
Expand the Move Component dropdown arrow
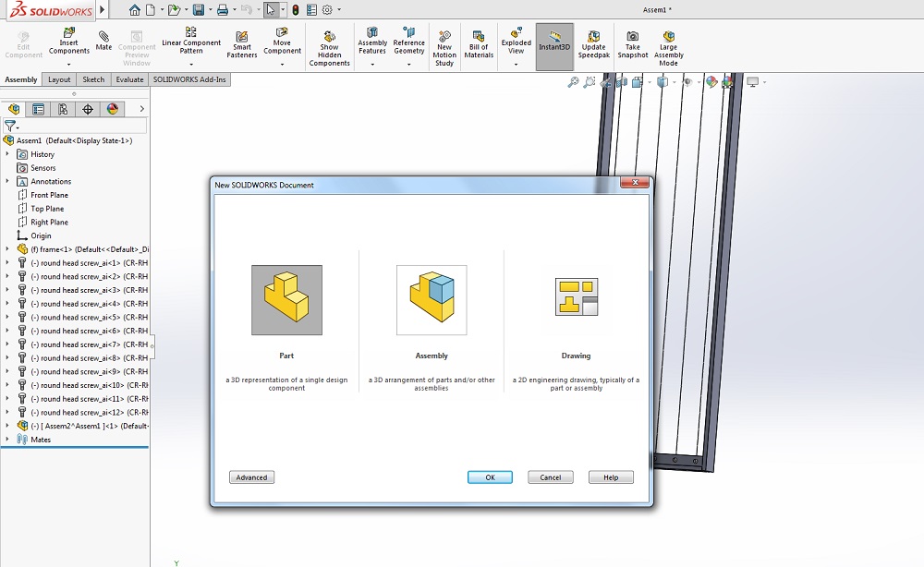282,64
